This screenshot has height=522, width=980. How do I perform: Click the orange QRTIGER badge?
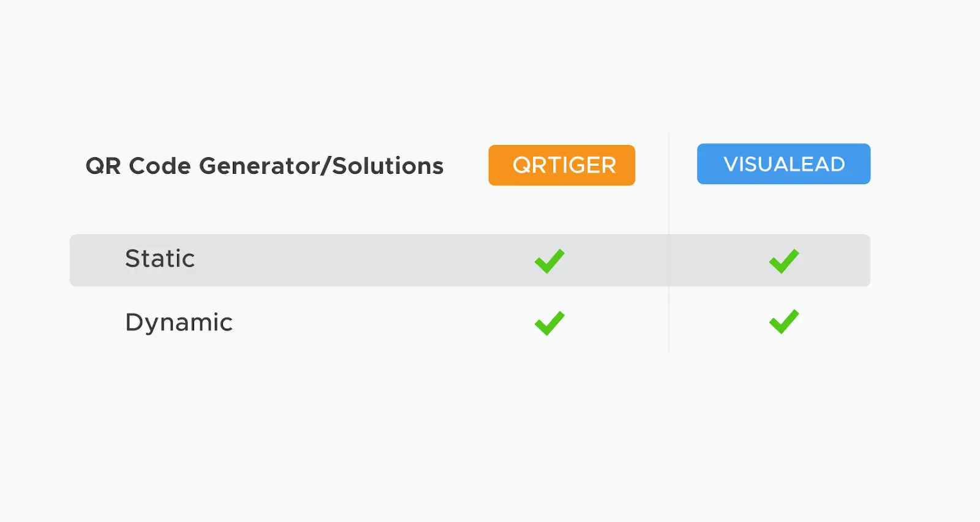click(x=562, y=165)
